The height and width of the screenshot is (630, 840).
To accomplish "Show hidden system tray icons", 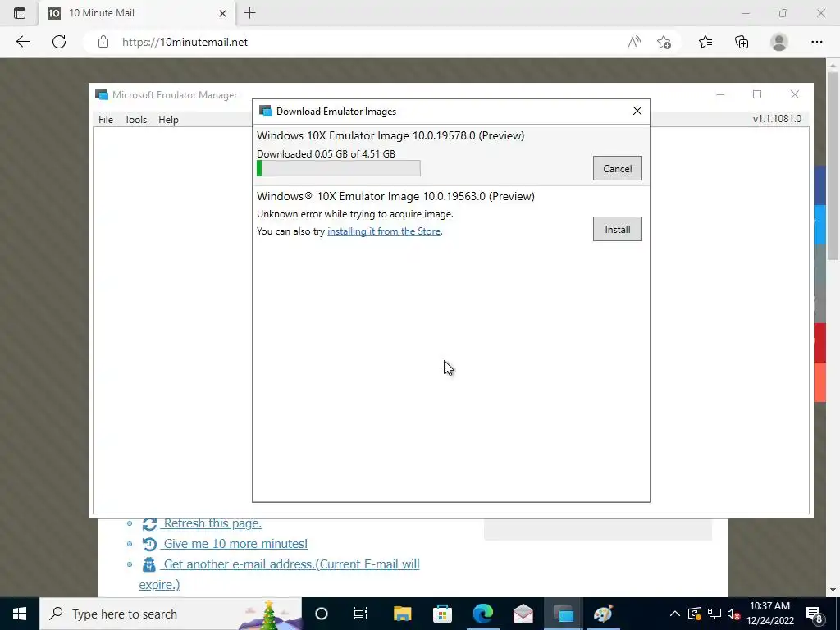I will (x=675, y=614).
